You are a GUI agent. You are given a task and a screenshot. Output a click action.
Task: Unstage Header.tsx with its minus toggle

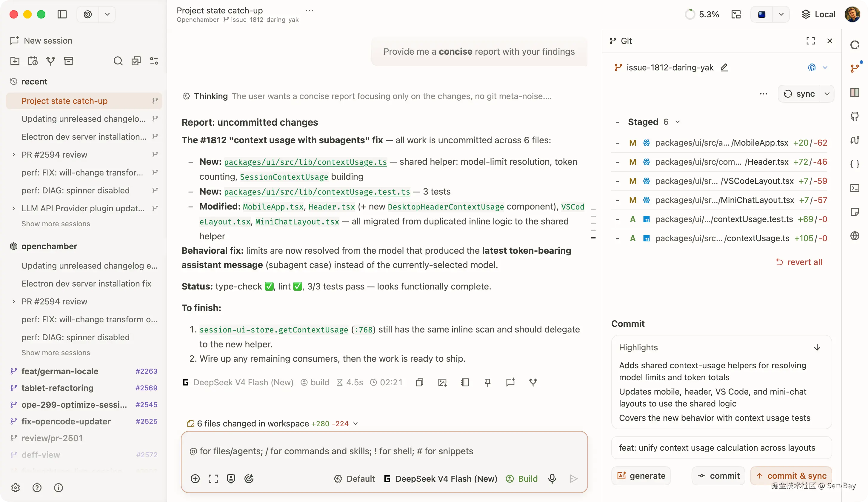coord(617,162)
